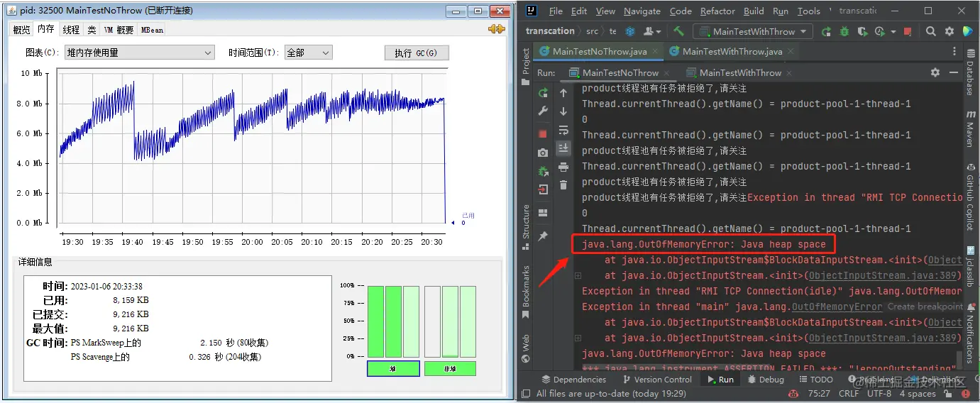Click the 非堆 non-heap bar button
Image resolution: width=980 pixels, height=403 pixels.
coord(450,369)
